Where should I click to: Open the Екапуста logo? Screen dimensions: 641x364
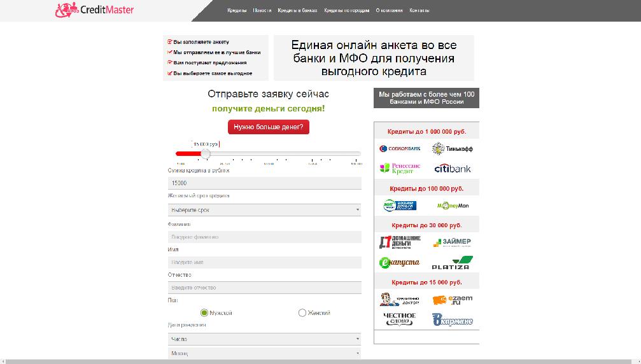(x=399, y=262)
